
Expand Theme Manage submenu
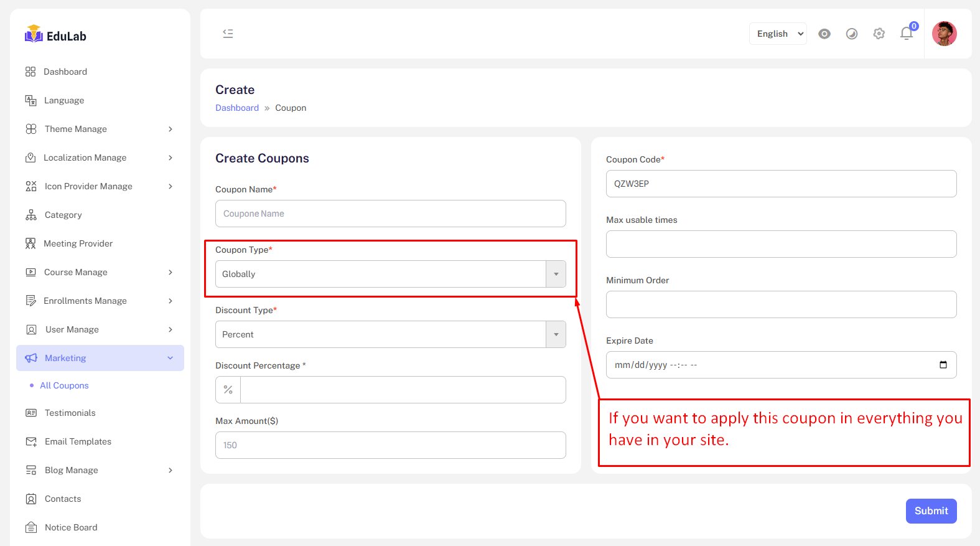pos(100,129)
